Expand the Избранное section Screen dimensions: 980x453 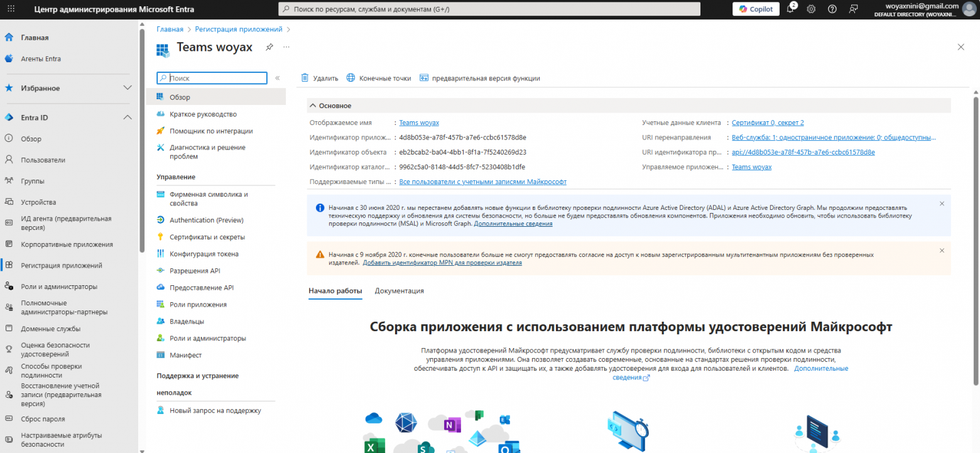(x=128, y=88)
